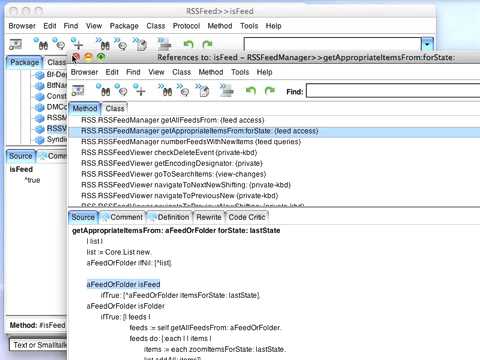The width and height of the screenshot is (480, 360).
Task: Open the Tools menu in the RSSFeed>>isFeed window
Action: click(249, 26)
